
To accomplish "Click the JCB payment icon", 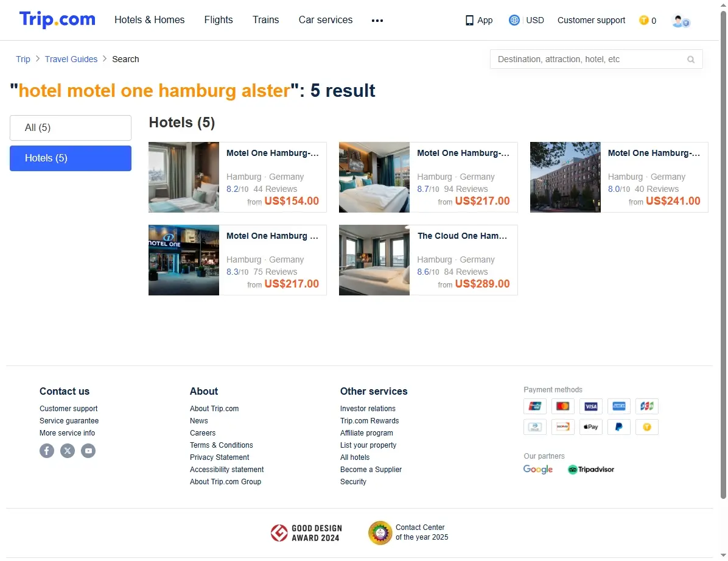I will (647, 406).
